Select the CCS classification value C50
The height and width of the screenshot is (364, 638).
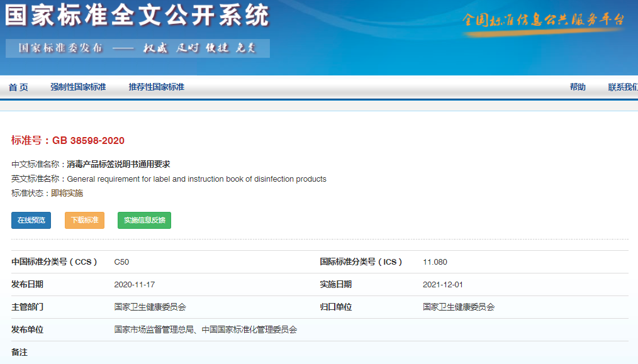point(121,262)
